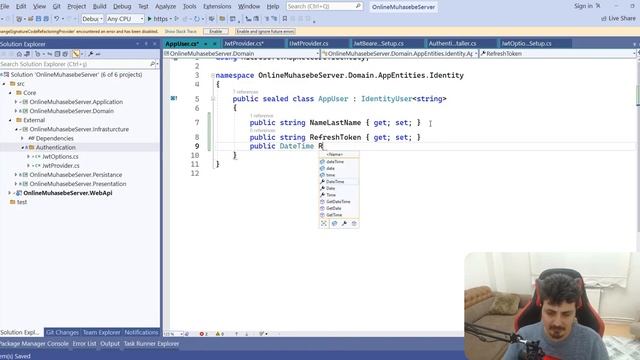Image resolution: width=640 pixels, height=360 pixels.
Task: Click the Show Stack Trace link
Action: click(x=180, y=31)
